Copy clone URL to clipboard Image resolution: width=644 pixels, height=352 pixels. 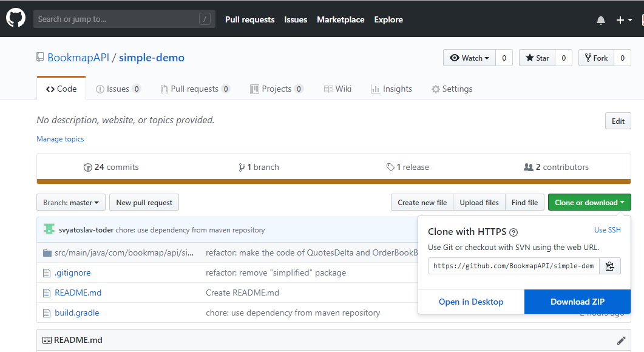[610, 266]
